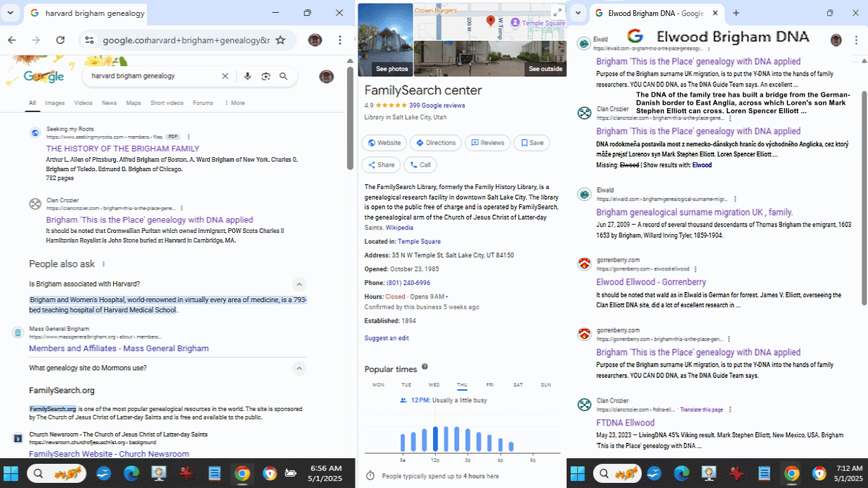Reload the harvard brigham genealogy page
Screen dimensions: 868x488
[x=60, y=40]
